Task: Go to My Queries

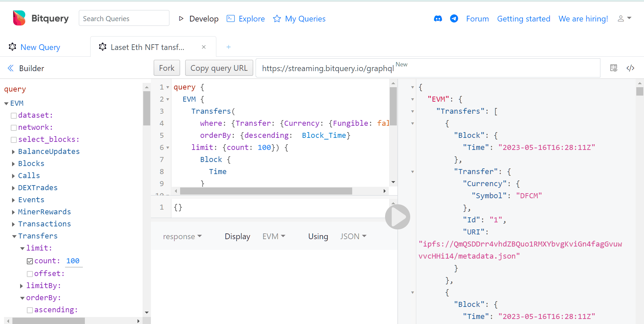Action: 305,19
